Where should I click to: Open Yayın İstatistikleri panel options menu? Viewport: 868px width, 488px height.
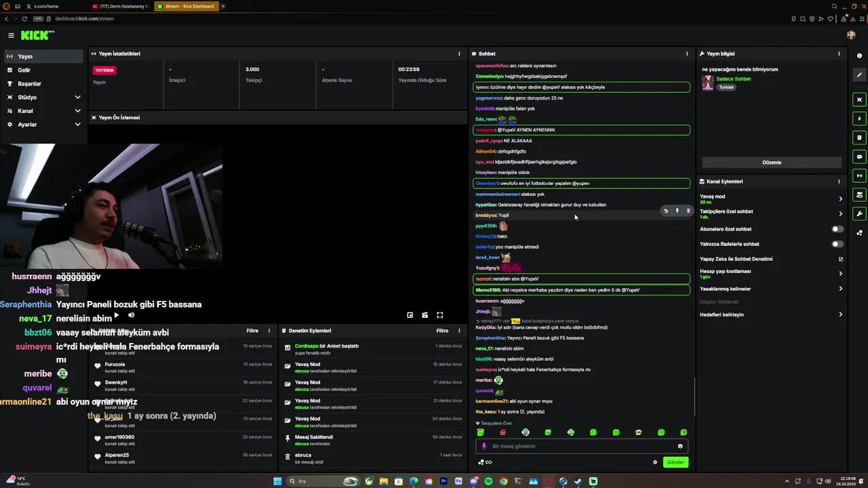tap(459, 54)
